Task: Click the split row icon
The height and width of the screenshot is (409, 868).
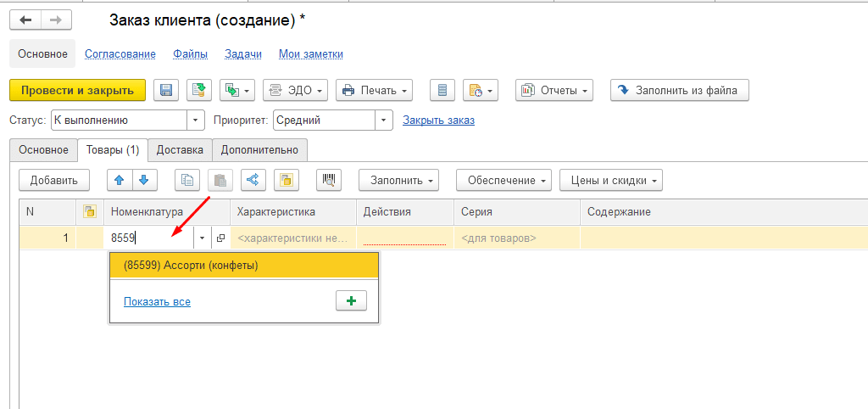Action: [253, 180]
